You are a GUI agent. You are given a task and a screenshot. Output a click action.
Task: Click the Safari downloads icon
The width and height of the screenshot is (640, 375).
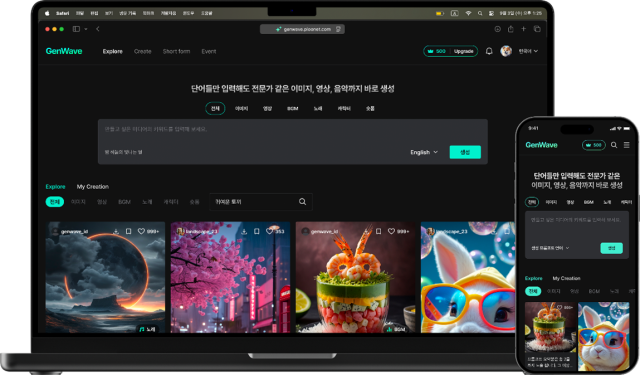[498, 29]
